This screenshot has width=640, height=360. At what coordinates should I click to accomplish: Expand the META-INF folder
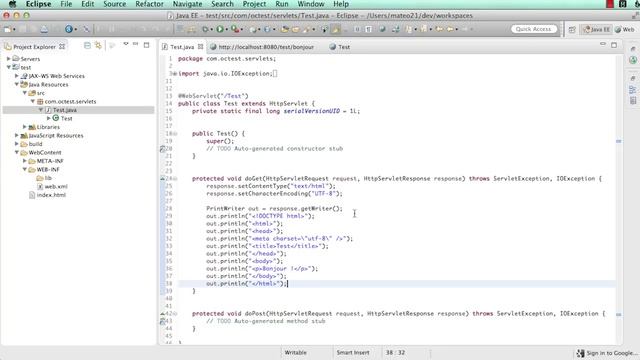tap(25, 161)
